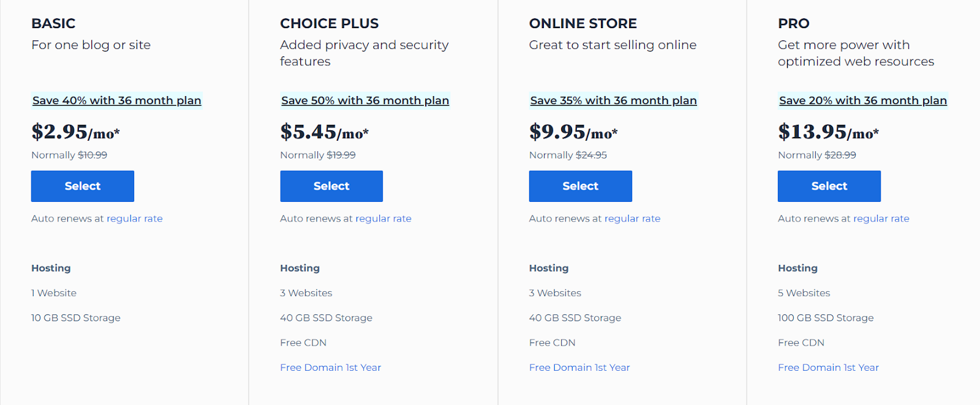The image size is (980, 405).
Task: Click Select under the CHOICE PLUS plan
Action: [x=331, y=186]
